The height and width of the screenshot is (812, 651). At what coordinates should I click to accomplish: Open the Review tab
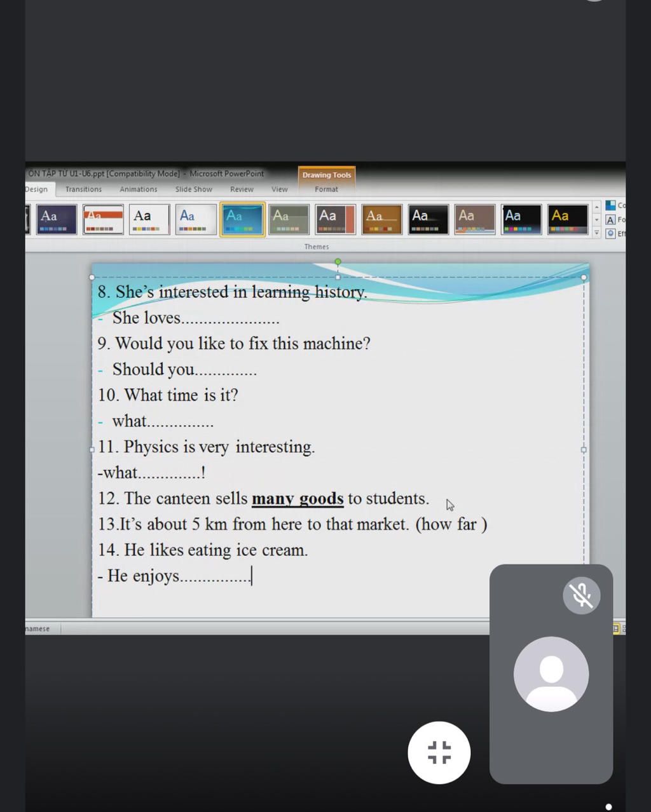tap(242, 189)
